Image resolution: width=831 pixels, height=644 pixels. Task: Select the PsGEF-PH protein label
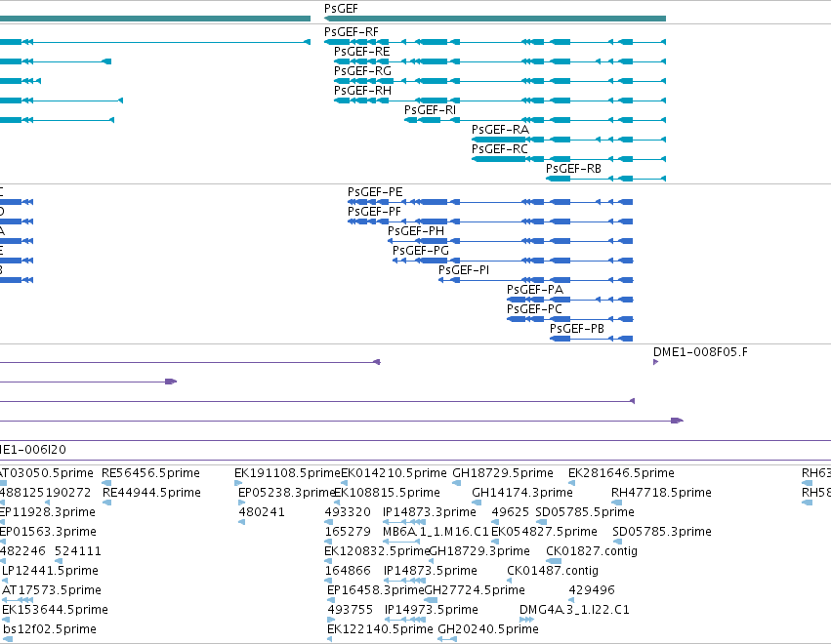pos(416,232)
